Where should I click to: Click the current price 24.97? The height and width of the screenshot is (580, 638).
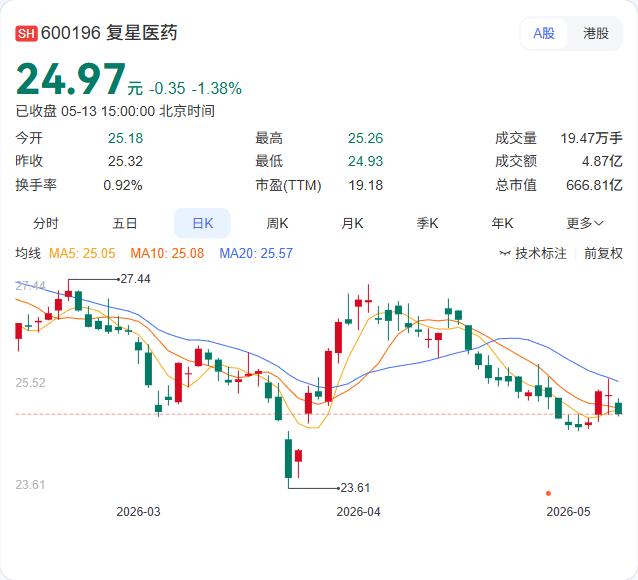[71, 79]
